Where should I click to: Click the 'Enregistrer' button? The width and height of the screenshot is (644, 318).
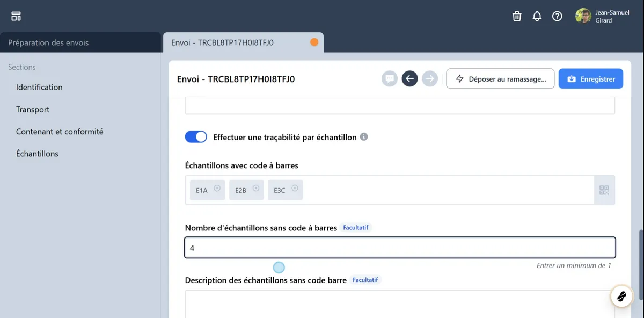tap(590, 78)
